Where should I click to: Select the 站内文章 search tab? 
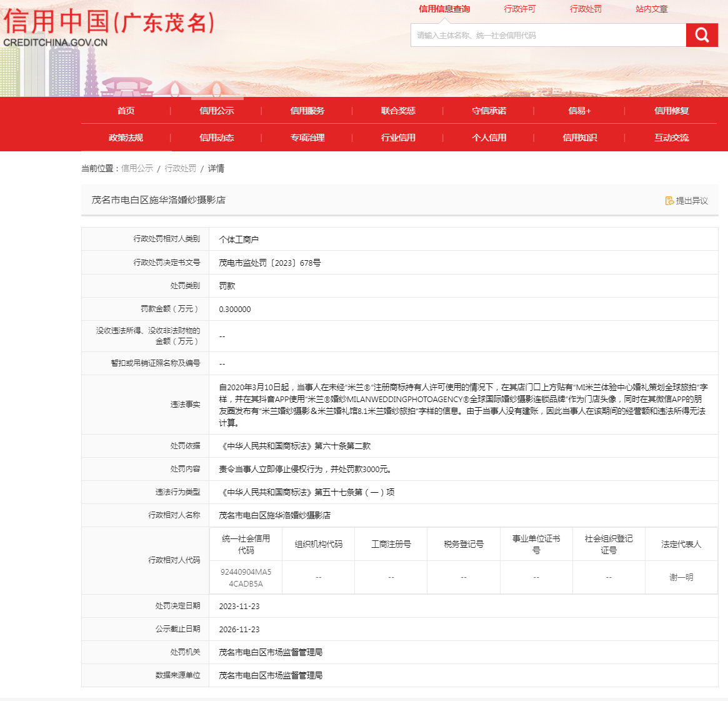[x=651, y=9]
